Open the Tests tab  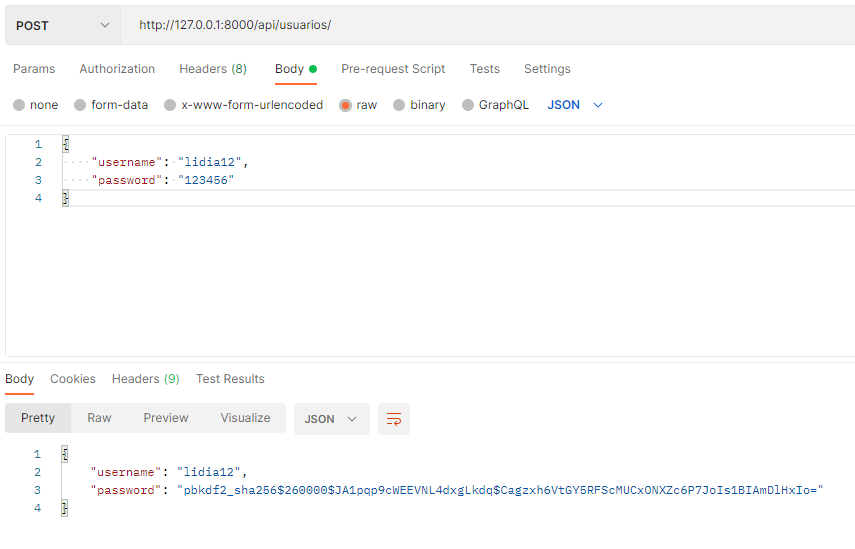pos(485,69)
